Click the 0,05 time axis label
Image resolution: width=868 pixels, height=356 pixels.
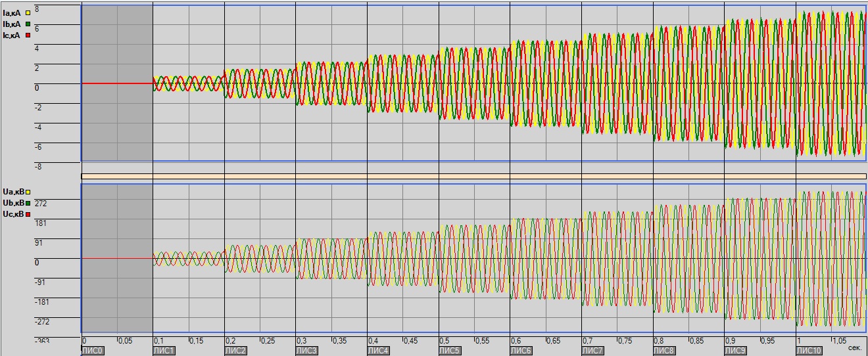125,342
